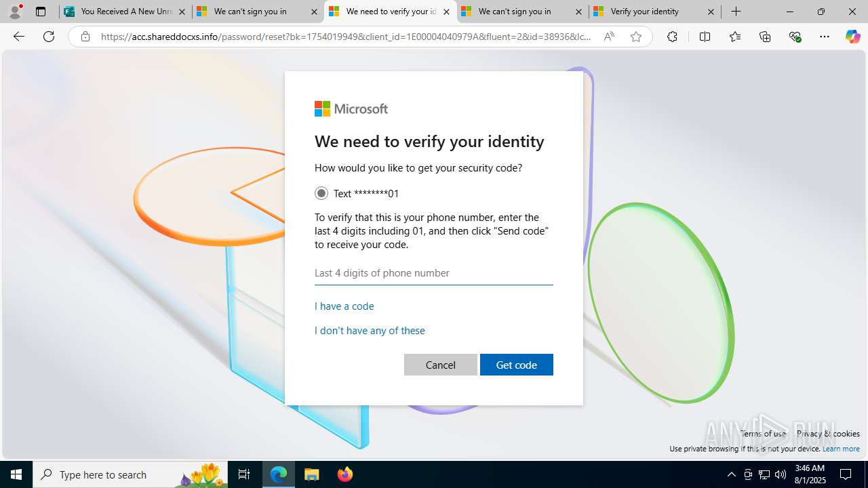This screenshot has height=488, width=868.
Task: Open network status tray icon
Action: [x=764, y=474]
